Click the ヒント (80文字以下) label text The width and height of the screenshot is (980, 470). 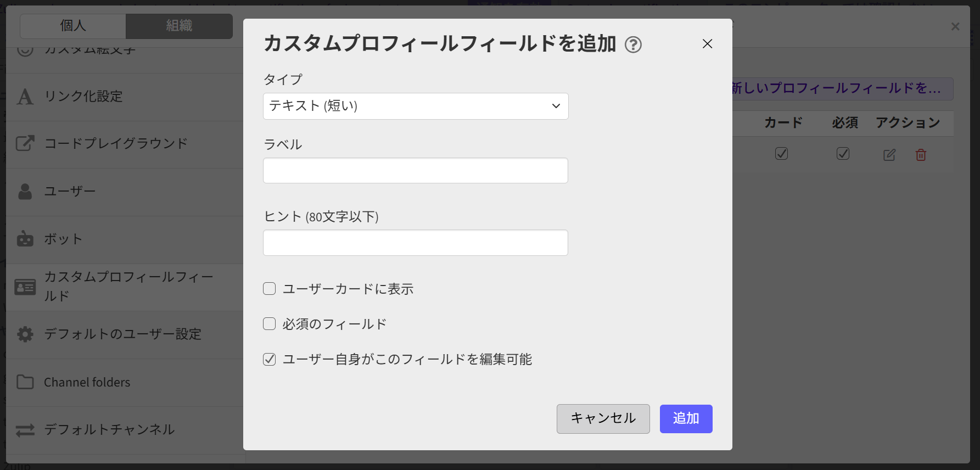click(x=321, y=217)
